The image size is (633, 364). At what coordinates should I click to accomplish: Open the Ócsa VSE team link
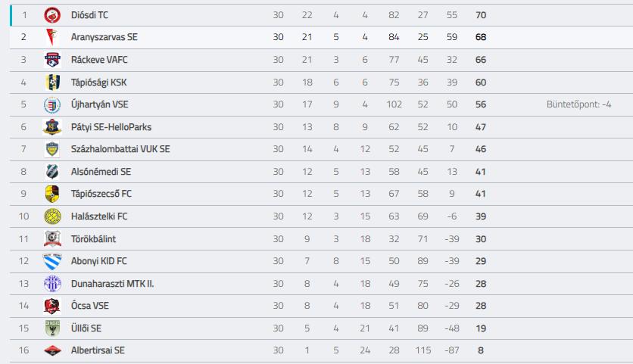click(89, 306)
